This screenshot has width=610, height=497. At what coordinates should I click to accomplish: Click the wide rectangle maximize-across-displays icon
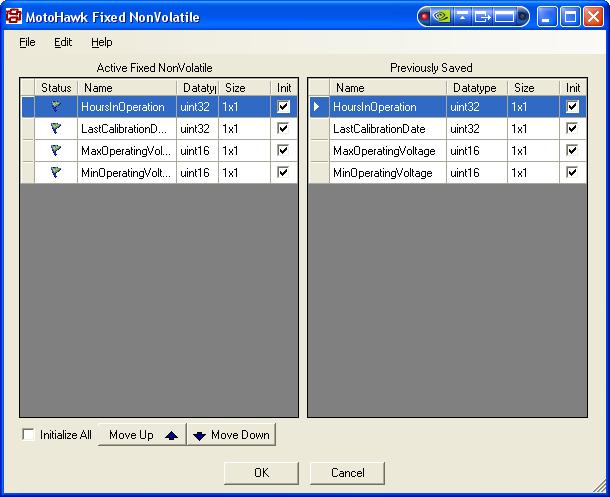[x=504, y=17]
